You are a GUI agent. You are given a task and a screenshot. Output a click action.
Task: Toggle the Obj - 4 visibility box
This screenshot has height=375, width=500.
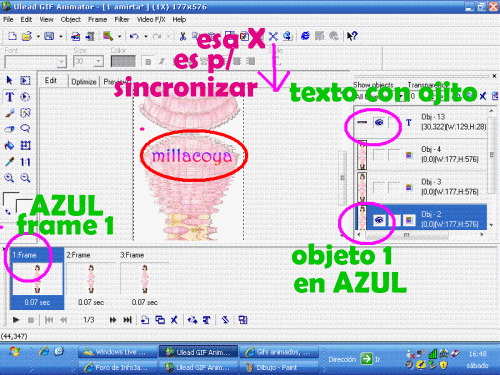point(379,155)
